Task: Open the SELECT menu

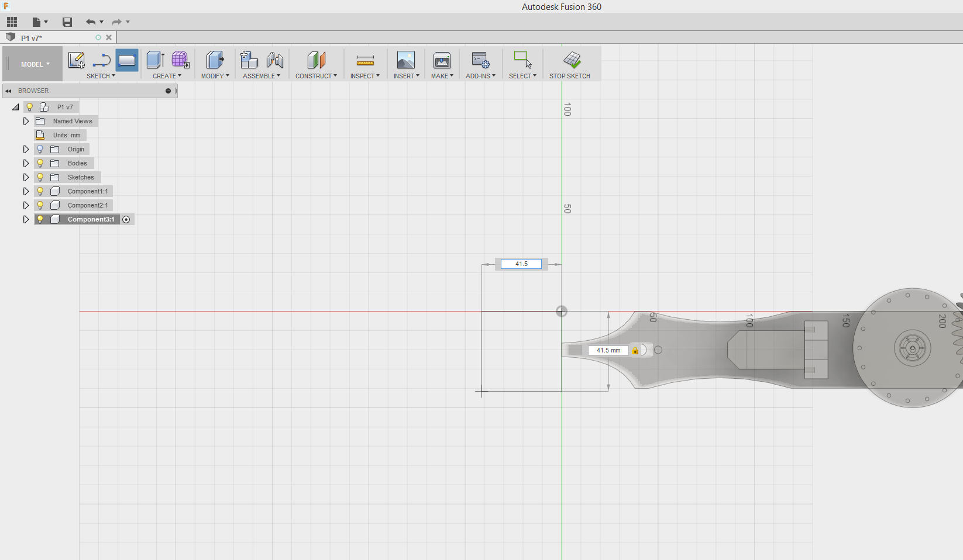Action: pos(522,76)
